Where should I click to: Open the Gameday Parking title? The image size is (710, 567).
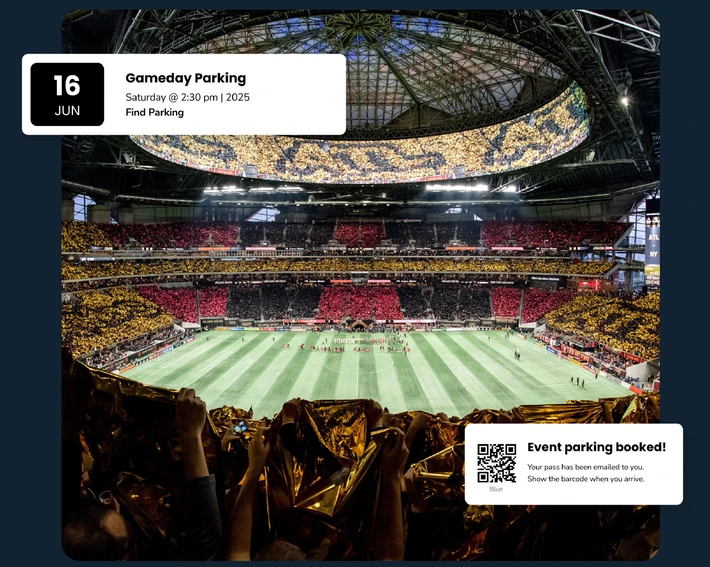point(186,78)
